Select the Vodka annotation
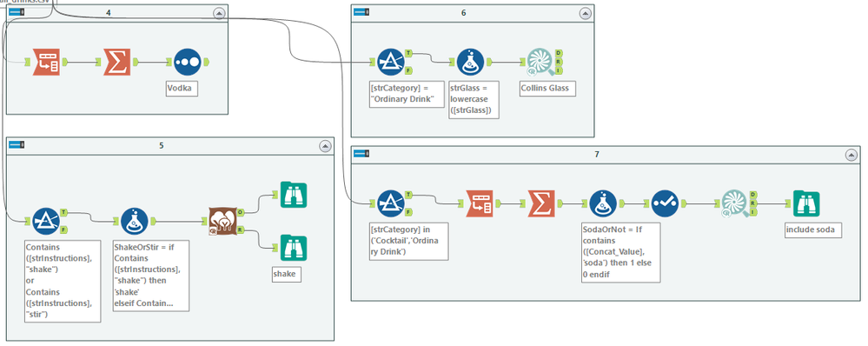The image size is (868, 346). pos(182,89)
